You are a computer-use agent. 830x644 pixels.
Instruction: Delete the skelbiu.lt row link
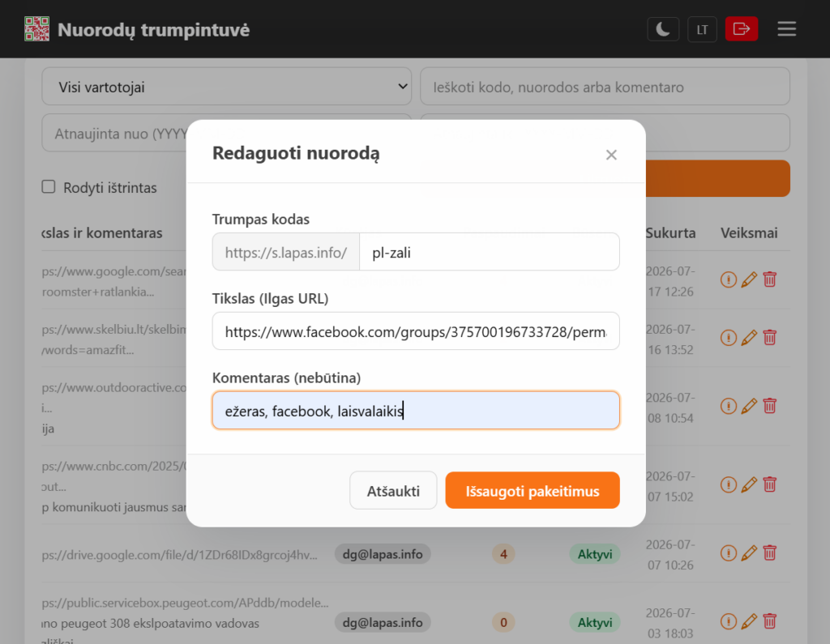click(x=770, y=338)
